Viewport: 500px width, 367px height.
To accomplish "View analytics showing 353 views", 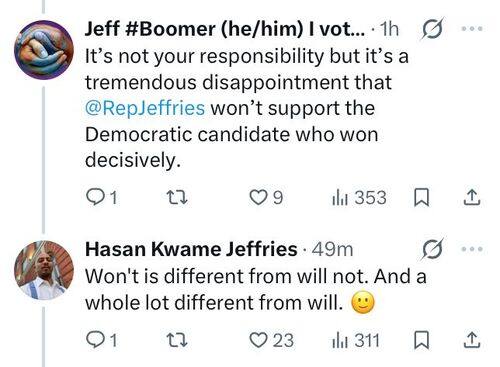I will point(359,197).
